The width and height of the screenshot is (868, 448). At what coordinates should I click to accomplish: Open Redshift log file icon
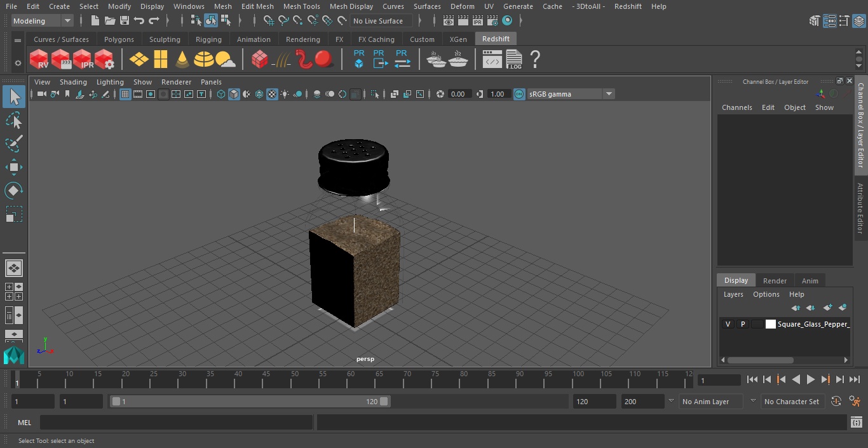(514, 60)
